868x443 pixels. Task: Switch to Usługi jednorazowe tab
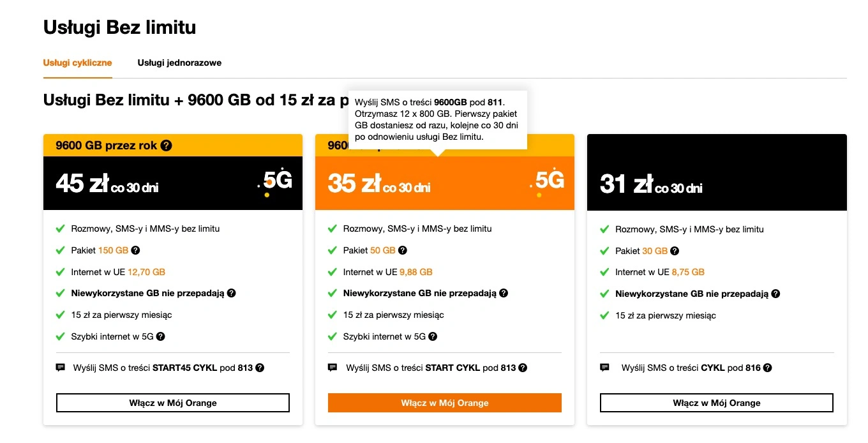[x=179, y=63]
